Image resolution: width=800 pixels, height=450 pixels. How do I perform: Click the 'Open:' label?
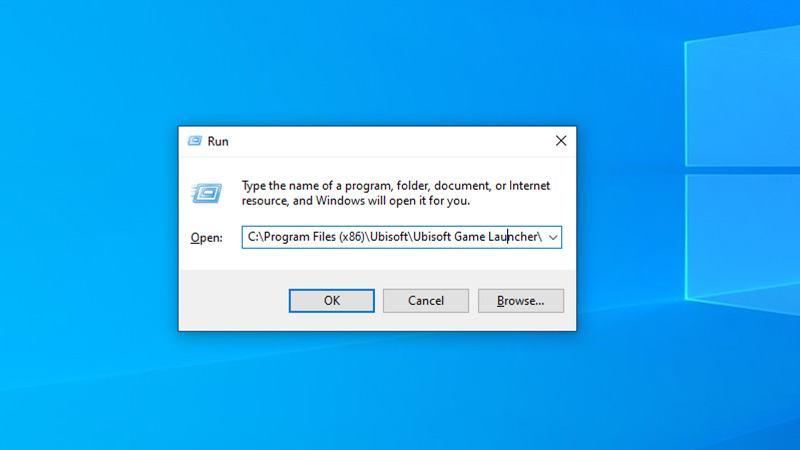[x=206, y=238]
